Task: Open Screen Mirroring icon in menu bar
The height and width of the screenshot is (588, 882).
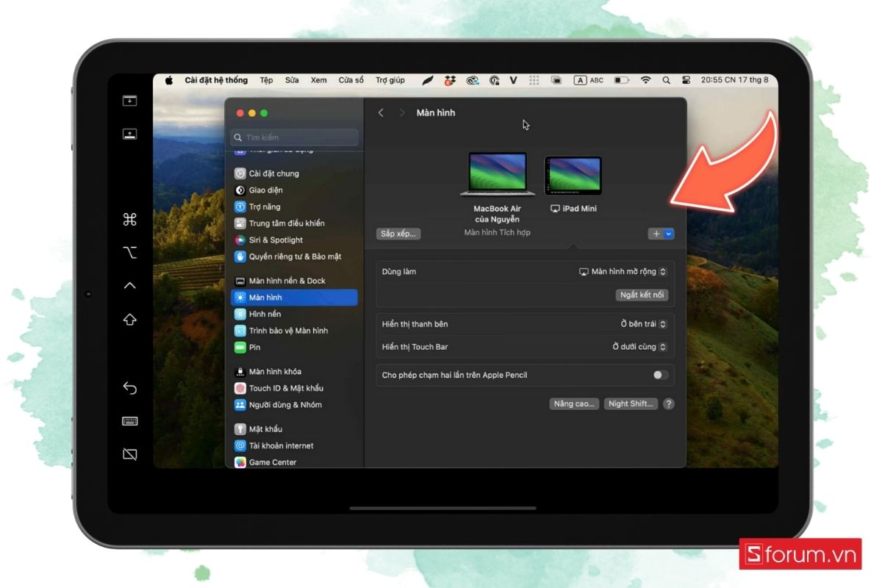Action: (556, 80)
